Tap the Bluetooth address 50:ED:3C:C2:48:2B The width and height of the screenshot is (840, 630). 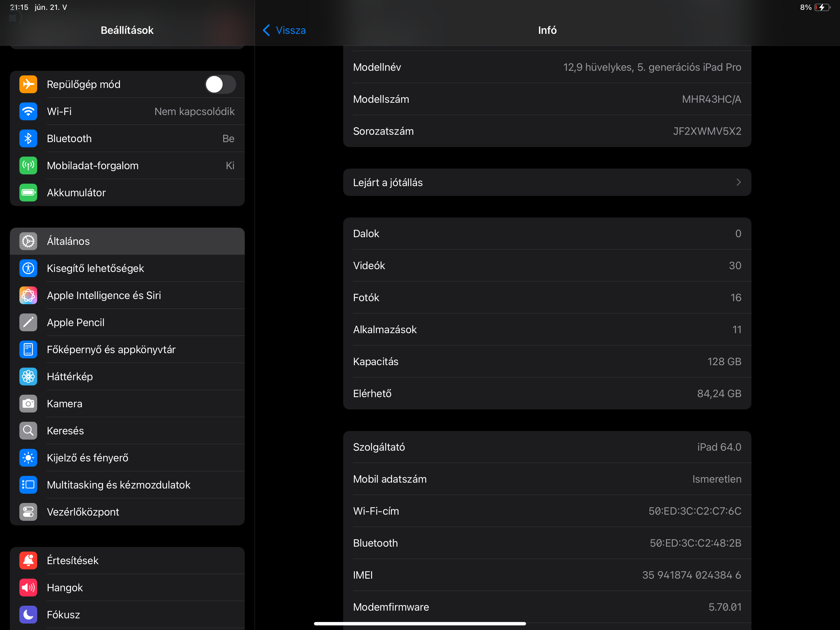[x=695, y=543]
